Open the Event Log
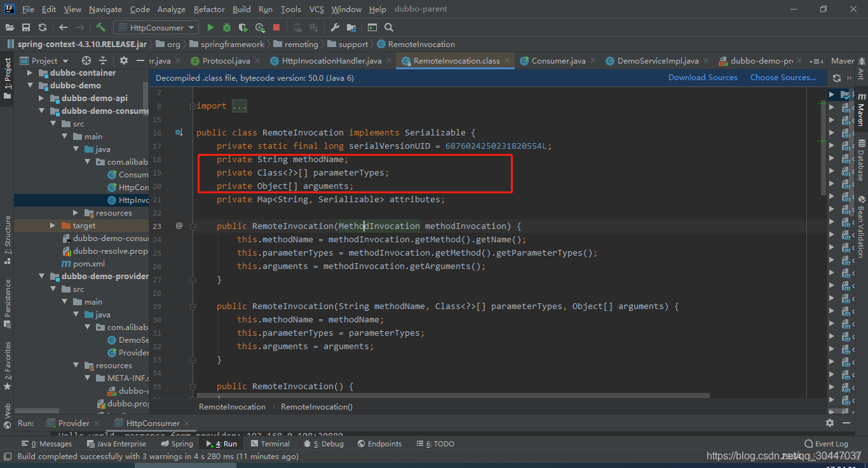 click(x=826, y=444)
